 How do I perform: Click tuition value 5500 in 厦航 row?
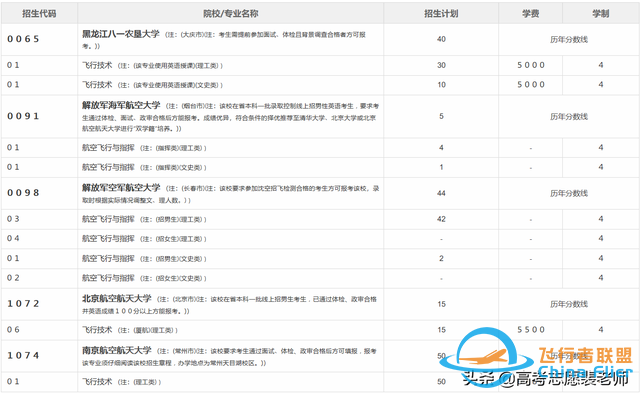click(531, 330)
